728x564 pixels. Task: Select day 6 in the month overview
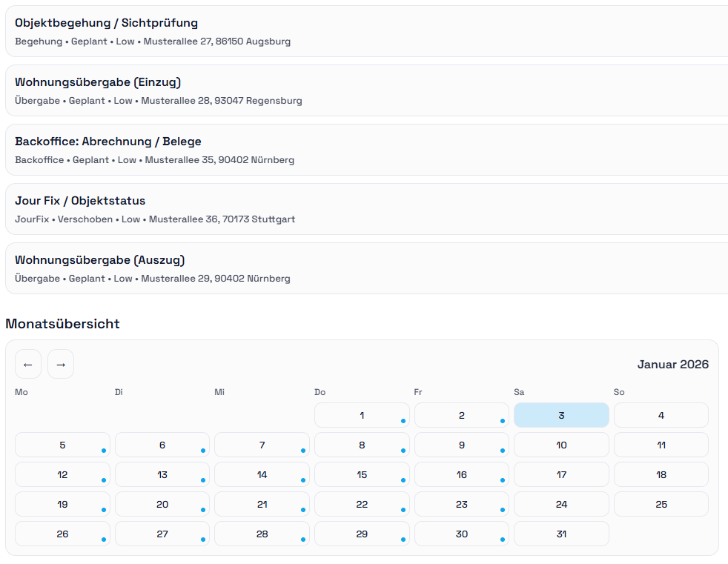(x=162, y=445)
